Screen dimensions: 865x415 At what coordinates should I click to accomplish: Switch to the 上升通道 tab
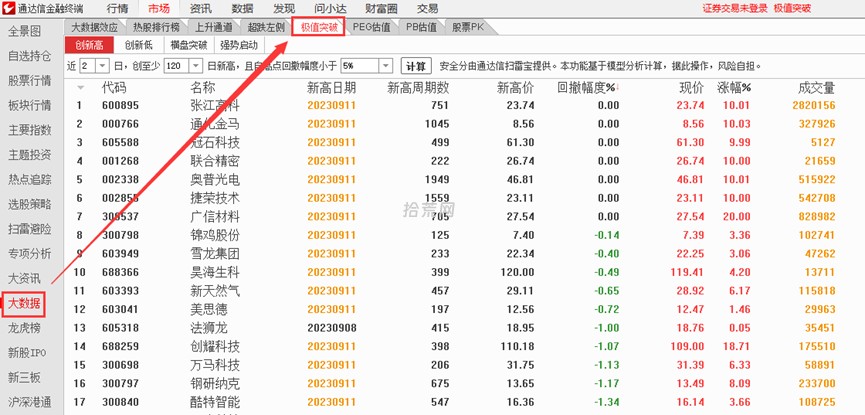[213, 27]
